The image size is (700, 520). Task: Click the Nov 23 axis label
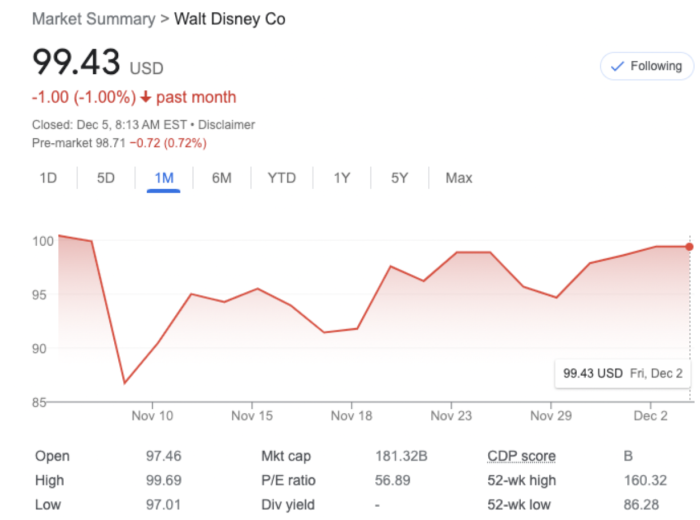[x=451, y=415]
